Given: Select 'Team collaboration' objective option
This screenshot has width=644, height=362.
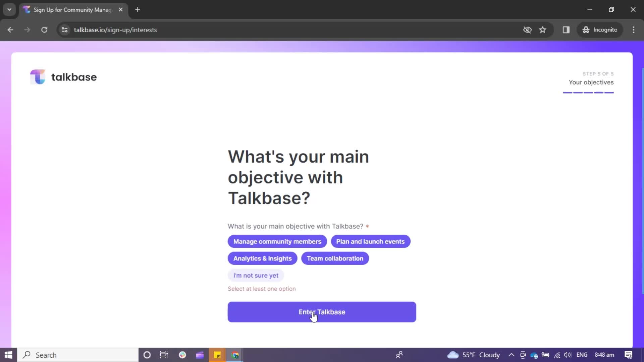Looking at the screenshot, I should 335,258.
